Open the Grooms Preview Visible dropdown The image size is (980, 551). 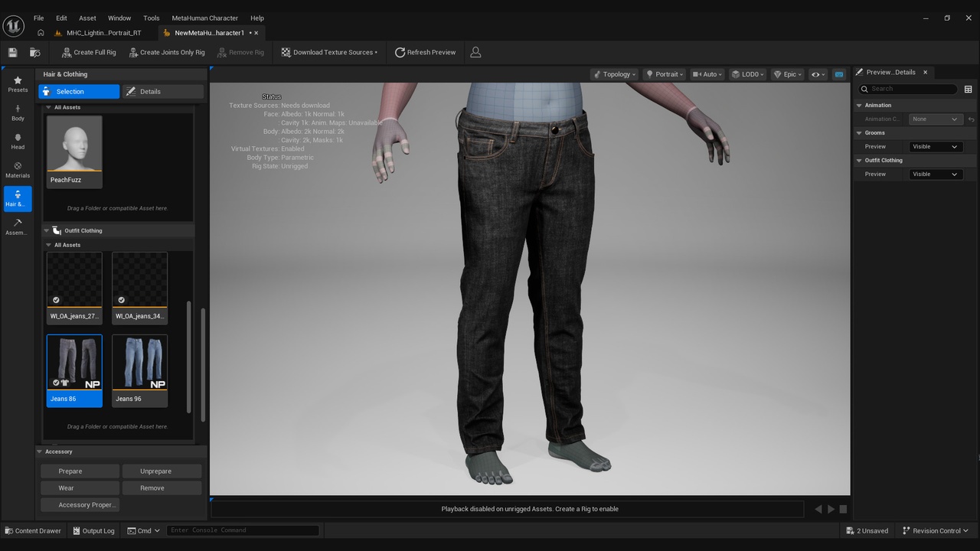pos(935,147)
